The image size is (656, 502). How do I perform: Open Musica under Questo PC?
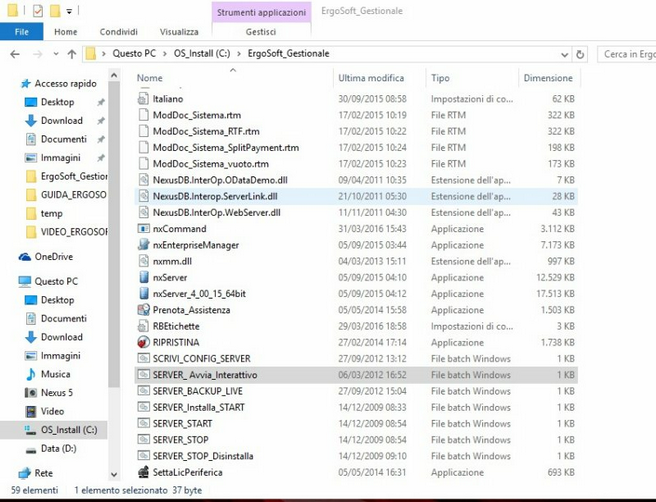pos(55,374)
